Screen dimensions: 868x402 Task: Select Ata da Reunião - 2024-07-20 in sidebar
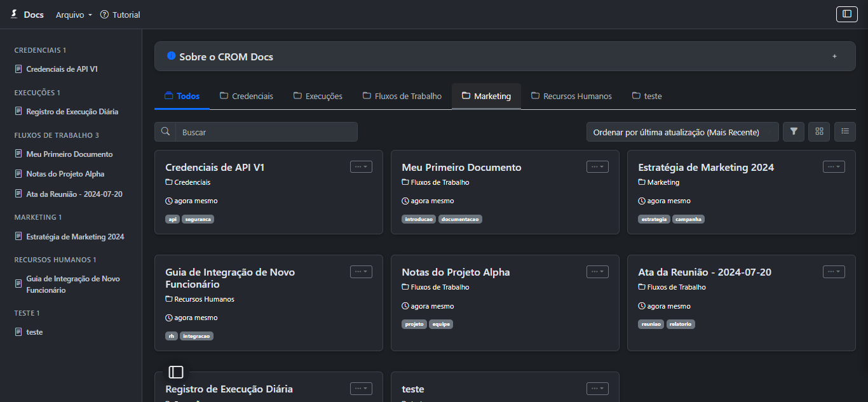(74, 194)
